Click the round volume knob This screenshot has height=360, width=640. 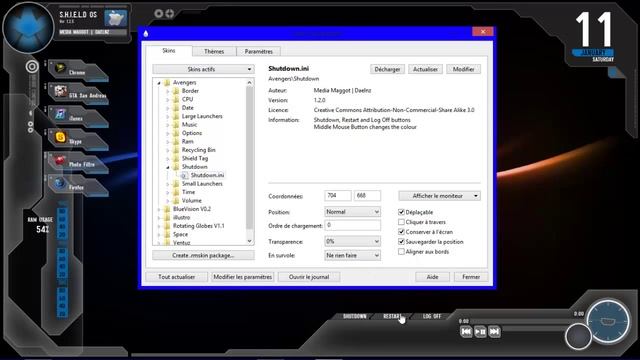pos(578,336)
